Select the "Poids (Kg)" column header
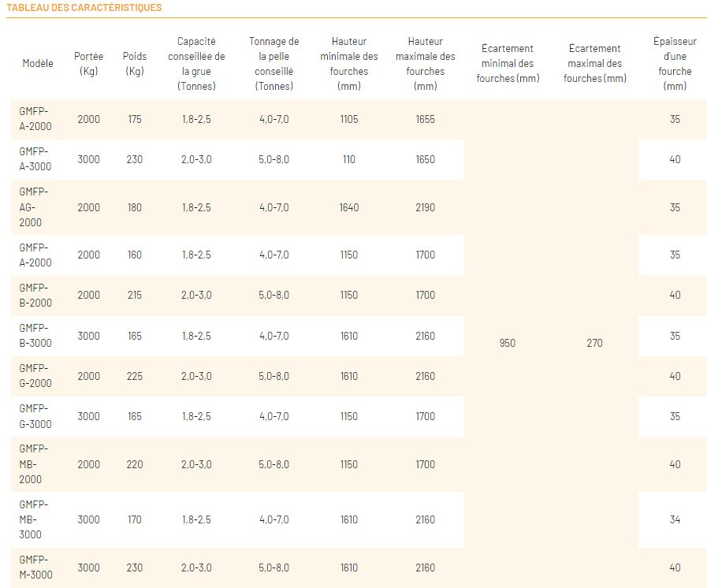Screen dimensions: 707x588 pos(135,63)
